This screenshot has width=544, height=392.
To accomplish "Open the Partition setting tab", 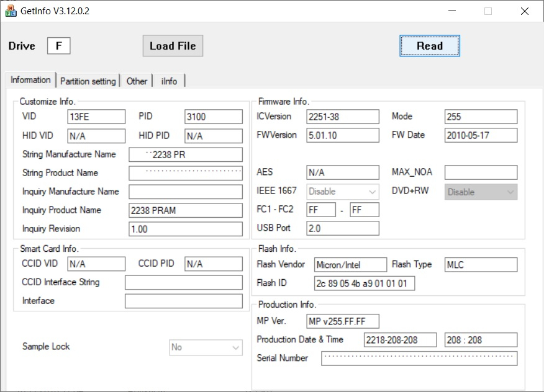I will (x=88, y=81).
